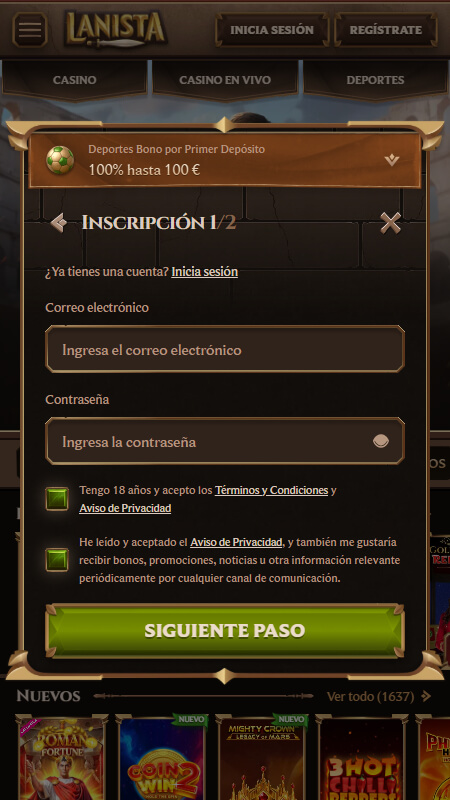Show password with the eye icon
450x800 pixels.
(x=381, y=441)
